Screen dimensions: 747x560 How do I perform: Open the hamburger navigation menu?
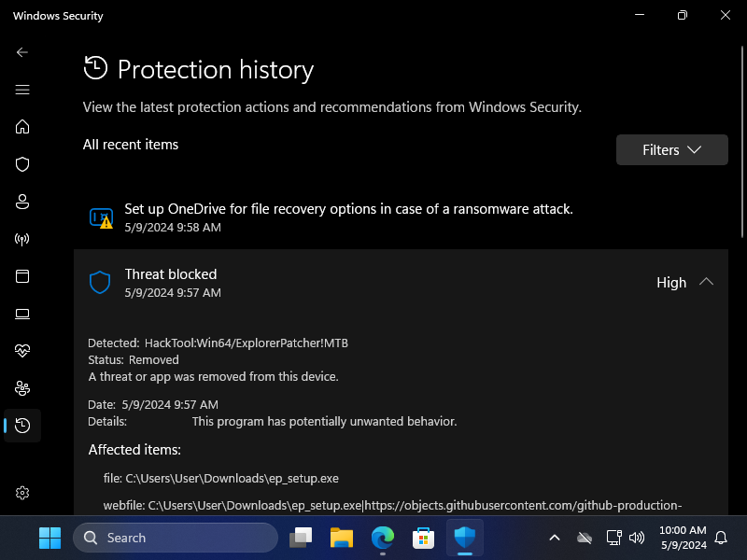click(22, 90)
